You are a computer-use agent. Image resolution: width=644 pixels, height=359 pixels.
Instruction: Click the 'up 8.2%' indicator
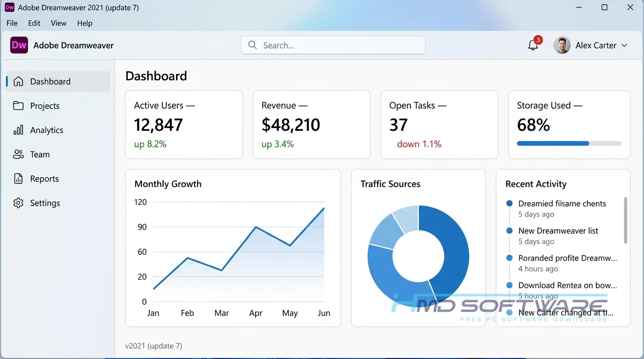pyautogui.click(x=150, y=144)
